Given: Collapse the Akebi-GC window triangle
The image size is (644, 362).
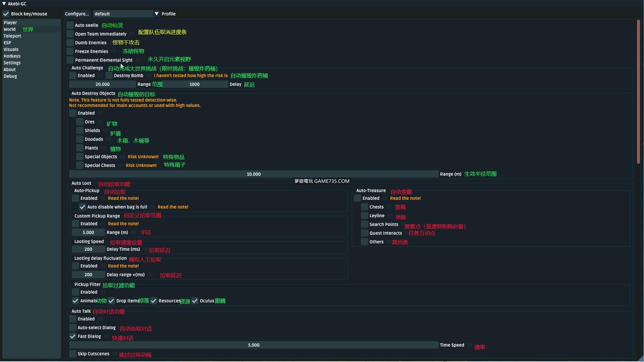Looking at the screenshot, I should pyautogui.click(x=4, y=4).
